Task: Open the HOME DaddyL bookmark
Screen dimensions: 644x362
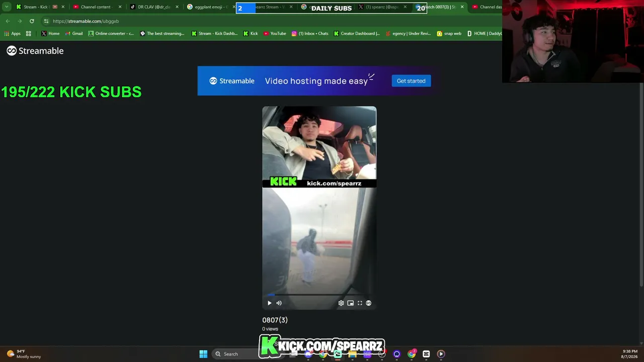Action: point(484,34)
